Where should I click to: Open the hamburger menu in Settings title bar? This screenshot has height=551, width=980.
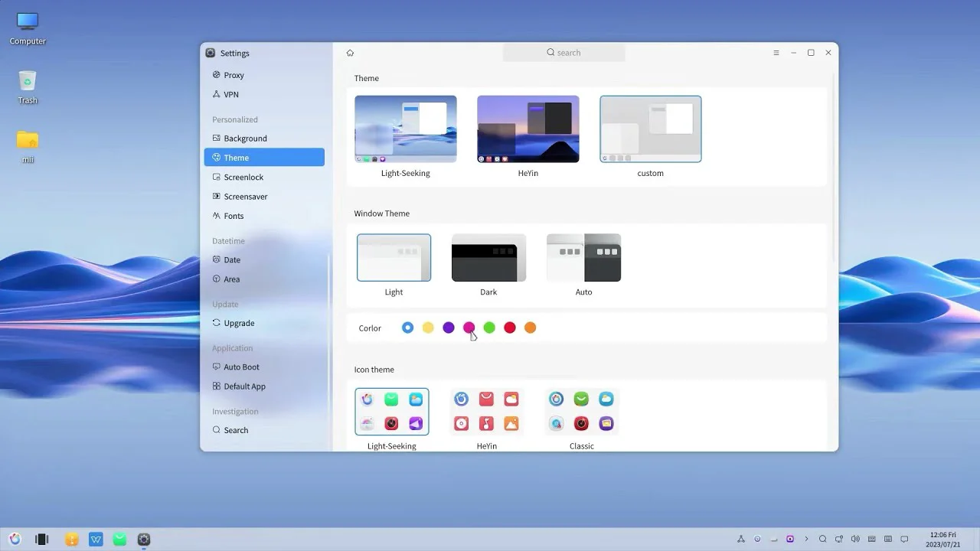click(x=776, y=53)
